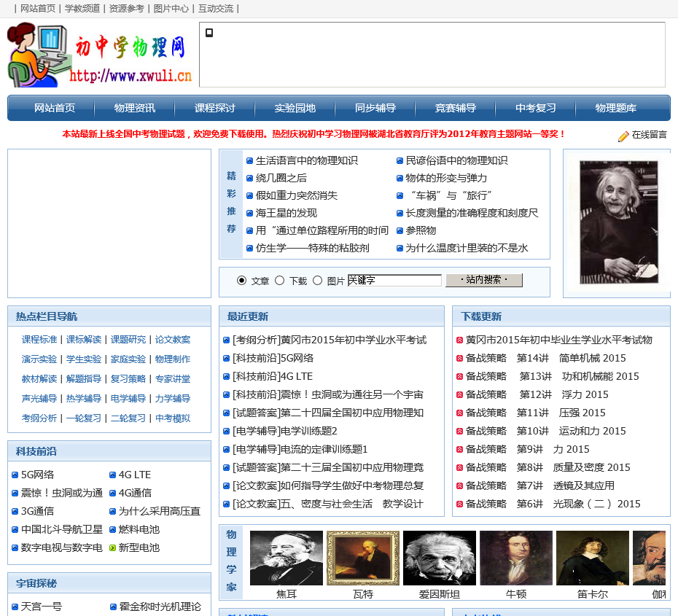
Task: Select the 文章 search radio button
Action: 242,281
